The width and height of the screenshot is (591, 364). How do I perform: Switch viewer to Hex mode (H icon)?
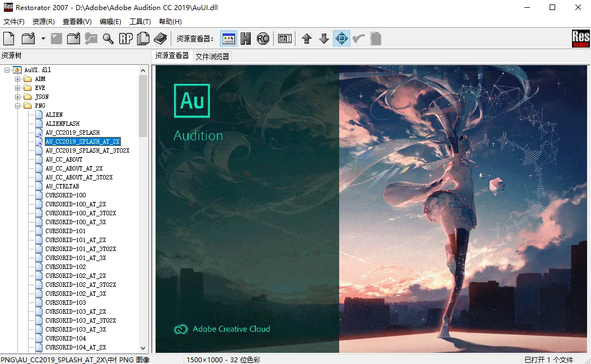(x=246, y=39)
